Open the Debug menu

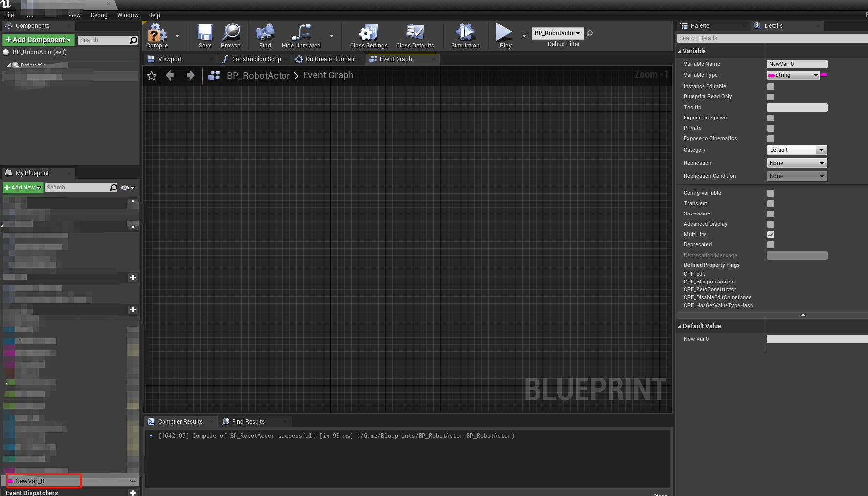pyautogui.click(x=99, y=15)
